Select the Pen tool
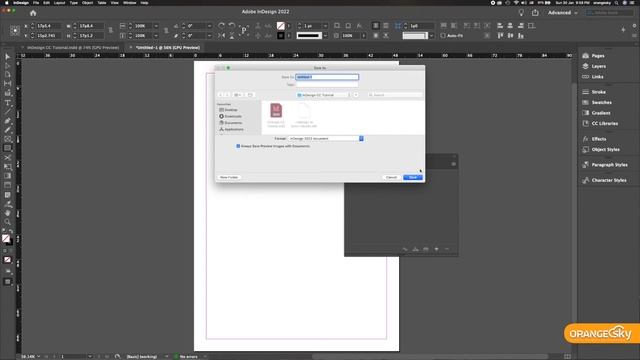Viewport: 640px width, 360px height. pos(8,121)
